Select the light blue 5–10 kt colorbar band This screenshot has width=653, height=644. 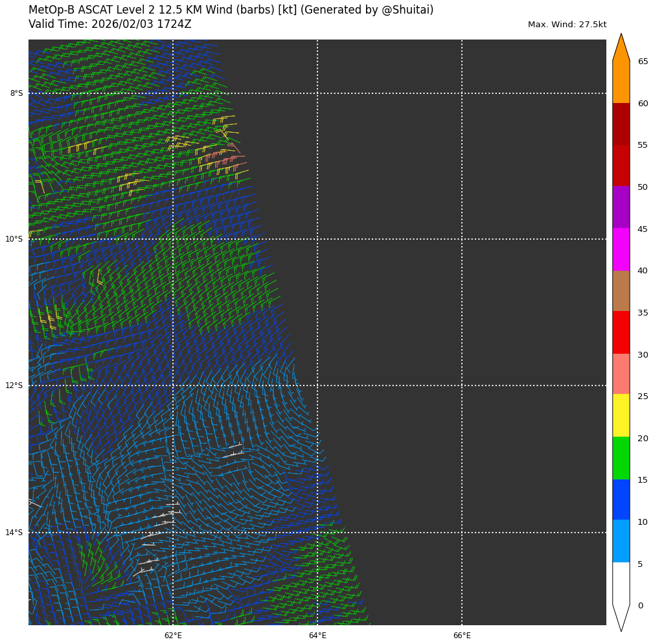(x=621, y=541)
